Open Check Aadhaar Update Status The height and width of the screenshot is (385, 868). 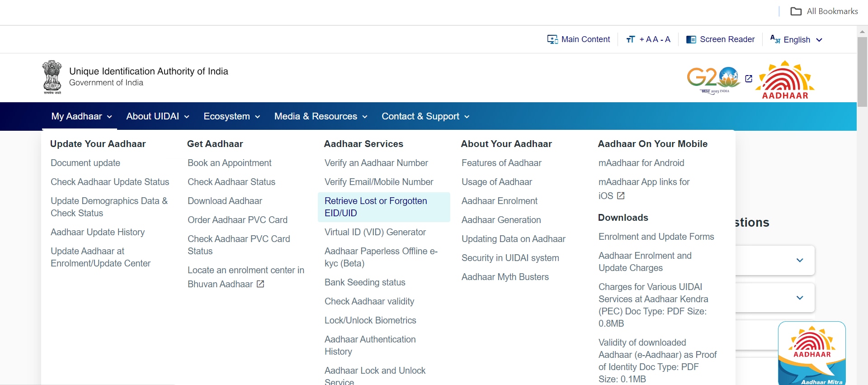point(110,182)
